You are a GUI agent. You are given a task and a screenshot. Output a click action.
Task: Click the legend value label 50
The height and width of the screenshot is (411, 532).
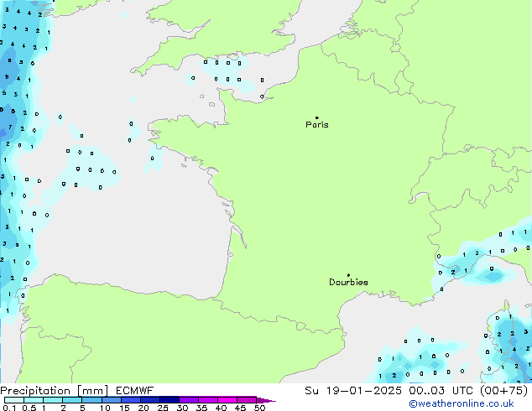tap(259, 408)
